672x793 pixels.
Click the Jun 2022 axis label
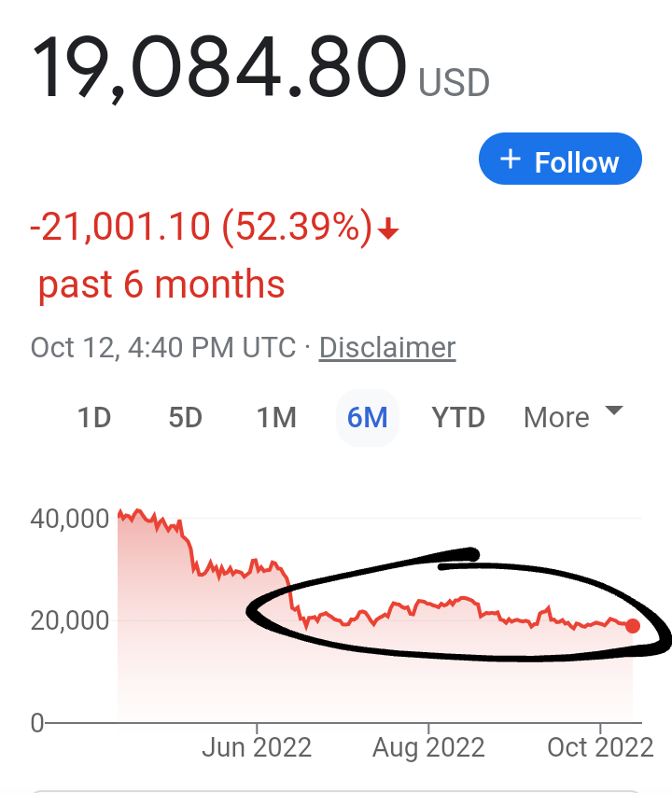coord(257,747)
